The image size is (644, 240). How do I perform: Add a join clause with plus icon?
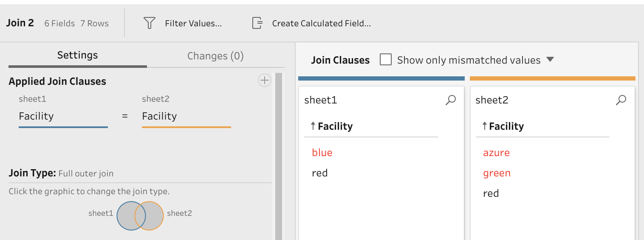tap(265, 80)
